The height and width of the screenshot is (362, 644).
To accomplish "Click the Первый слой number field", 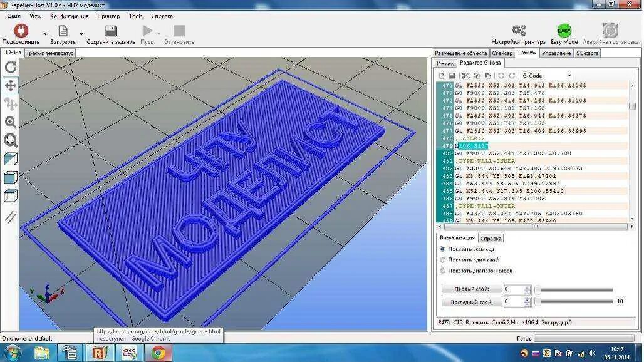I will point(514,290).
